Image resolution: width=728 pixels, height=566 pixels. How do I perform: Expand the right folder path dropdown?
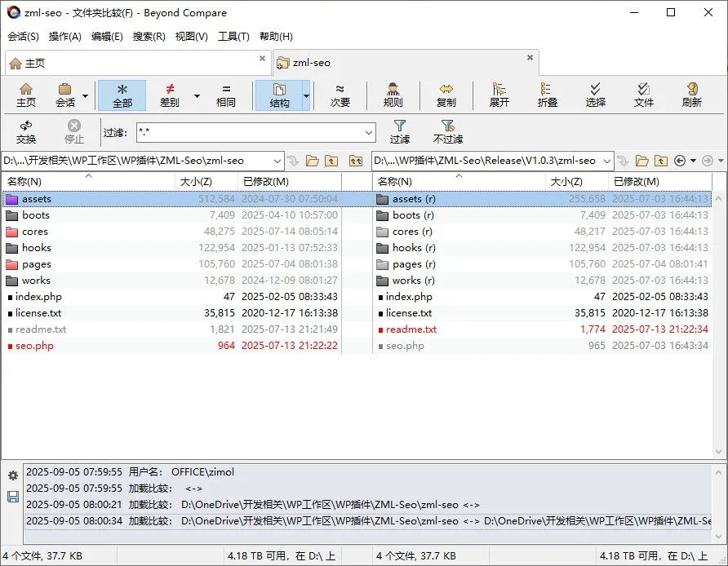point(607,161)
